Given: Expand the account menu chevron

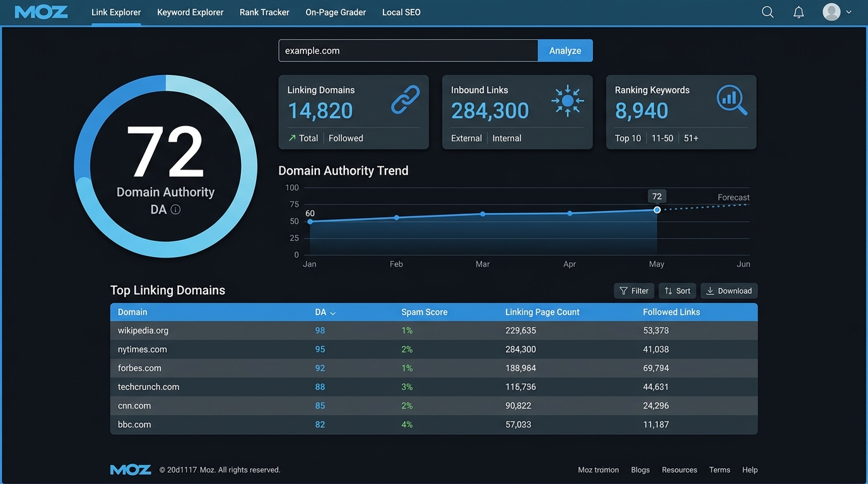Looking at the screenshot, I should coord(849,12).
